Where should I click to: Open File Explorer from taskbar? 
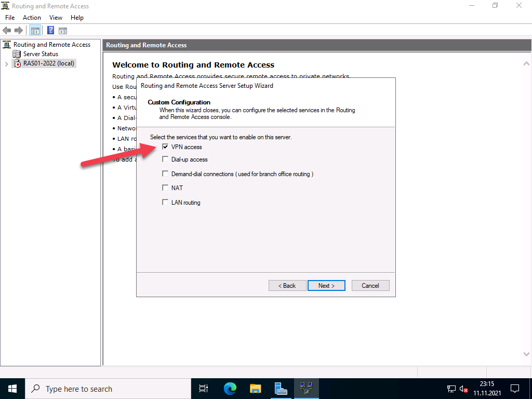coord(256,389)
